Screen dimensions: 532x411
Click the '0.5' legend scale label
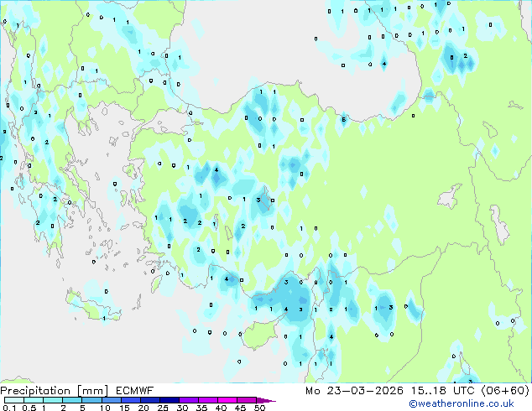(29, 408)
